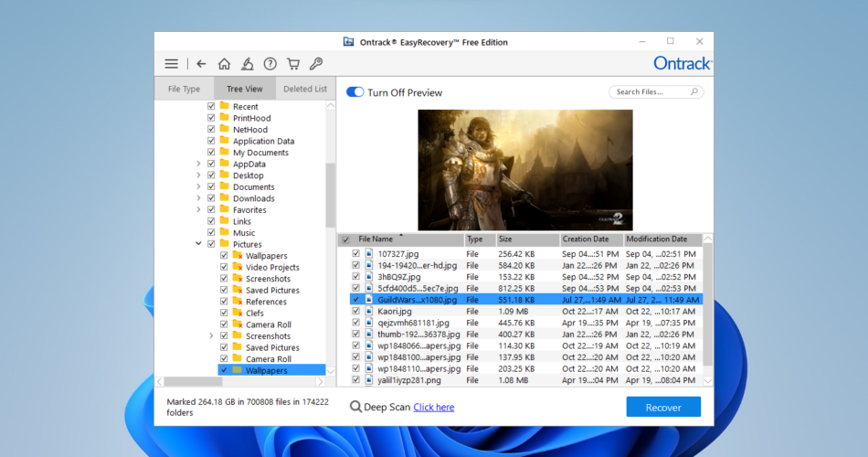
Task: Open the hamburger menu
Action: [x=171, y=64]
